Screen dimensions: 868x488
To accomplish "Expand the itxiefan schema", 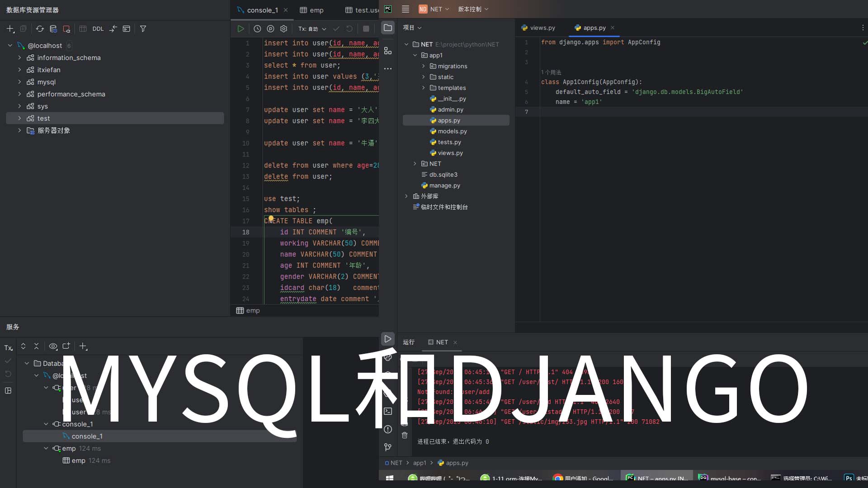I will (x=19, y=70).
